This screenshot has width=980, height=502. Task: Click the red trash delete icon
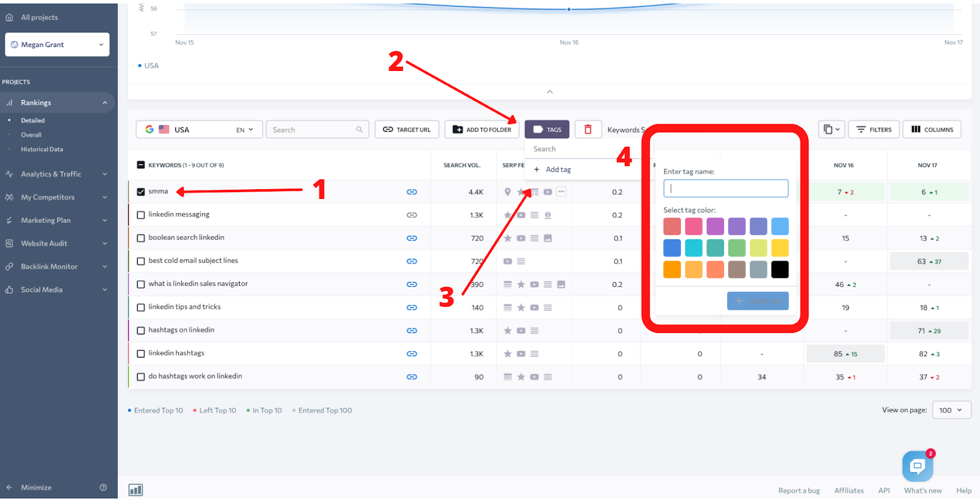pyautogui.click(x=588, y=129)
